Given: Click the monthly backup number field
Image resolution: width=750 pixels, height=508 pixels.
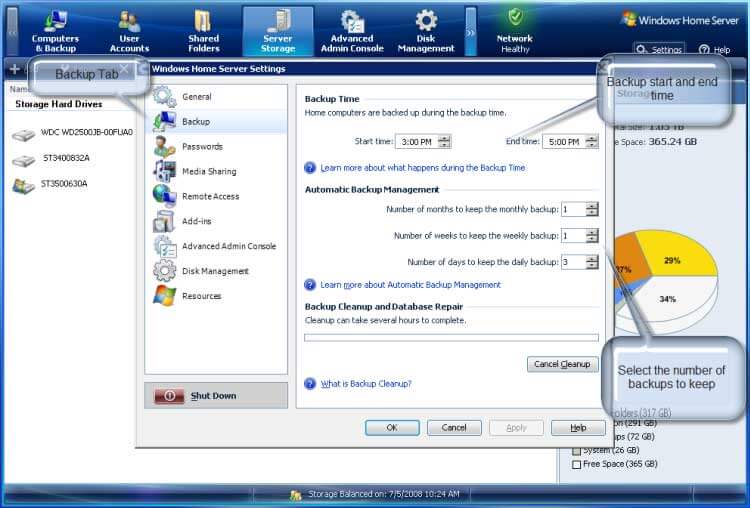Looking at the screenshot, I should (574, 209).
